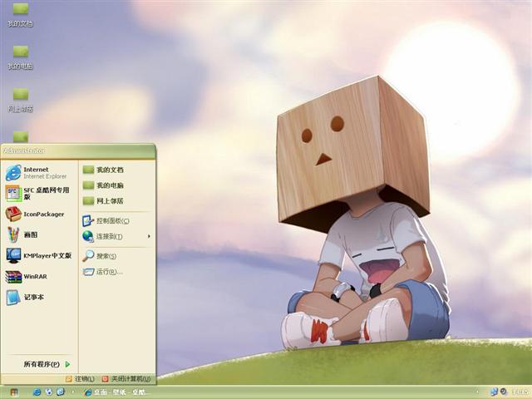Open the 运行(R)... Run dialog
Viewport: 532px width, 399px height.
(108, 272)
